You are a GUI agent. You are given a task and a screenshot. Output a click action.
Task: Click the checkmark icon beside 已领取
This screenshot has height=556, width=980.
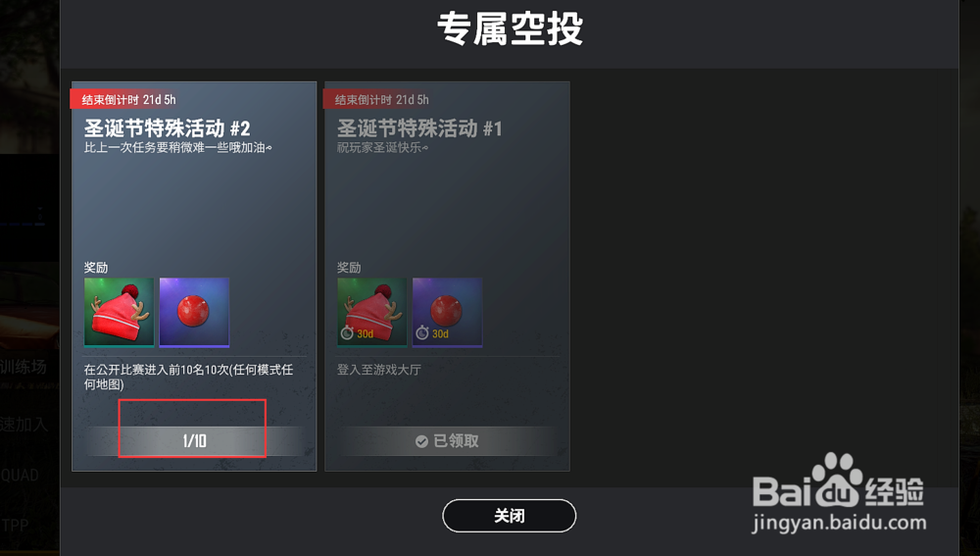click(x=421, y=441)
